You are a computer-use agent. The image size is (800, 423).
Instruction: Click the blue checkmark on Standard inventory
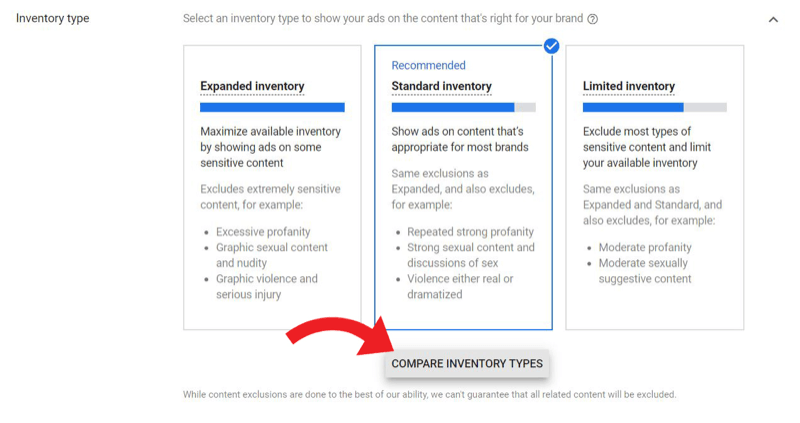(x=551, y=46)
